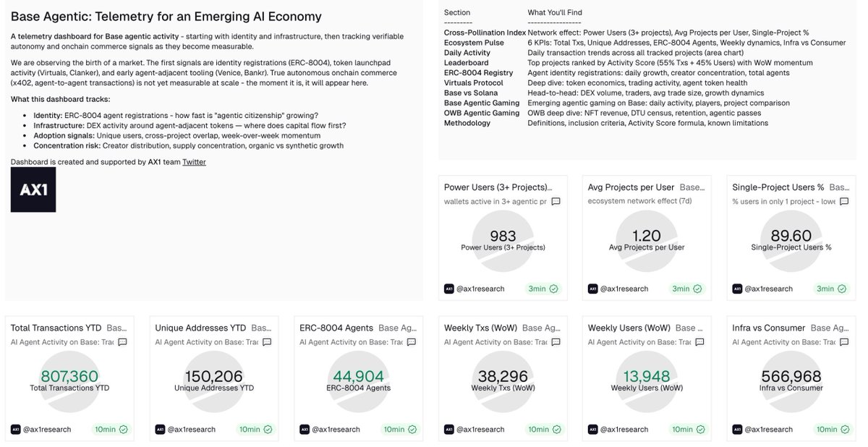The height and width of the screenshot is (447, 868).
Task: Open comment icon on Single-Project Users % card
Action: (844, 202)
